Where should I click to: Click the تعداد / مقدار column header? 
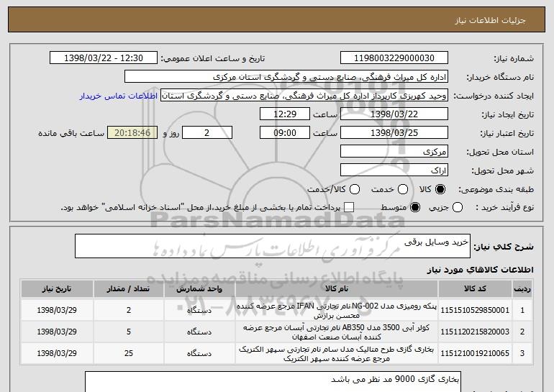pos(129,289)
